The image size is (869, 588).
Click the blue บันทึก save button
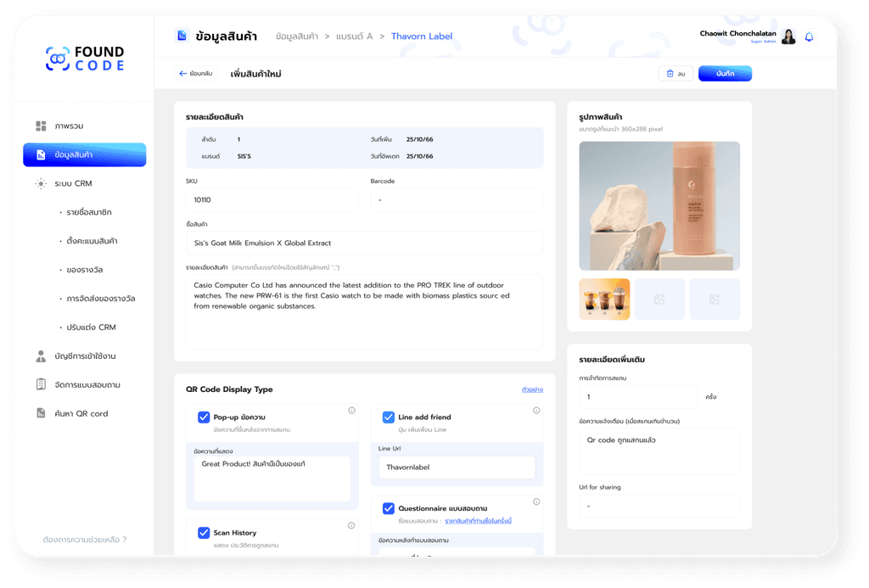725,74
